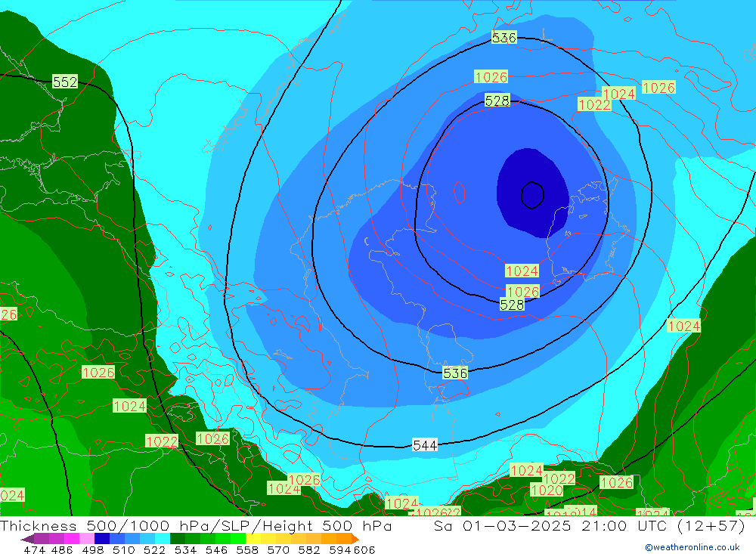The image size is (756, 554).
Task: Click the legend value 582
Action: (309, 549)
